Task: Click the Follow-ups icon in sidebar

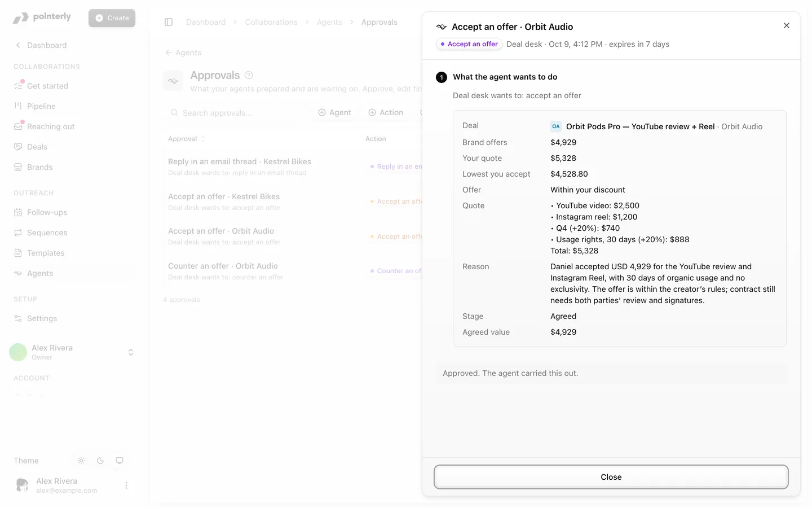Action: [x=18, y=212]
